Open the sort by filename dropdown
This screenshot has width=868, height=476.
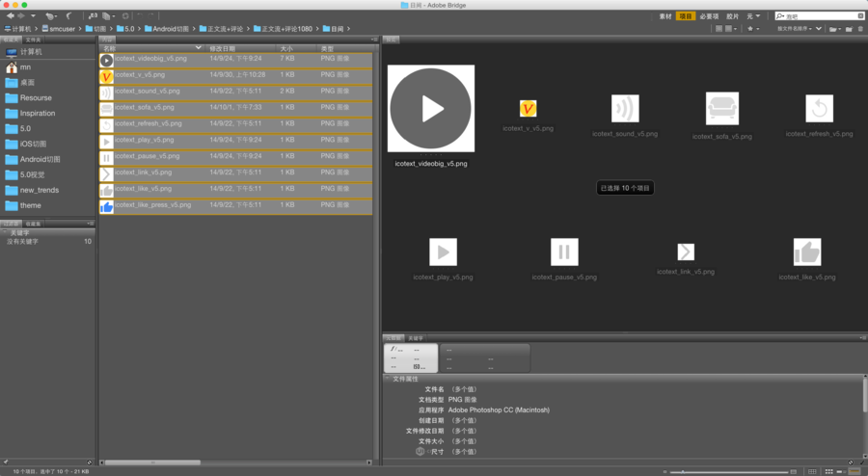pyautogui.click(x=795, y=29)
